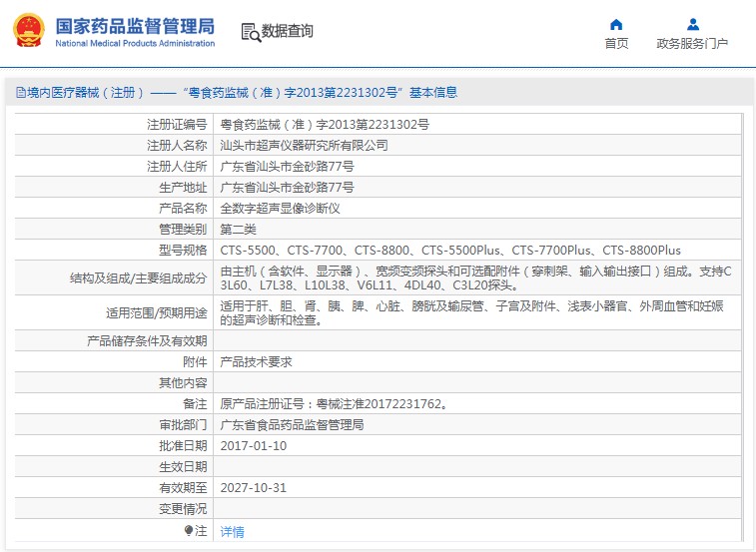Click National Medical Products Administration subtitle
756x552 pixels.
[x=135, y=43]
